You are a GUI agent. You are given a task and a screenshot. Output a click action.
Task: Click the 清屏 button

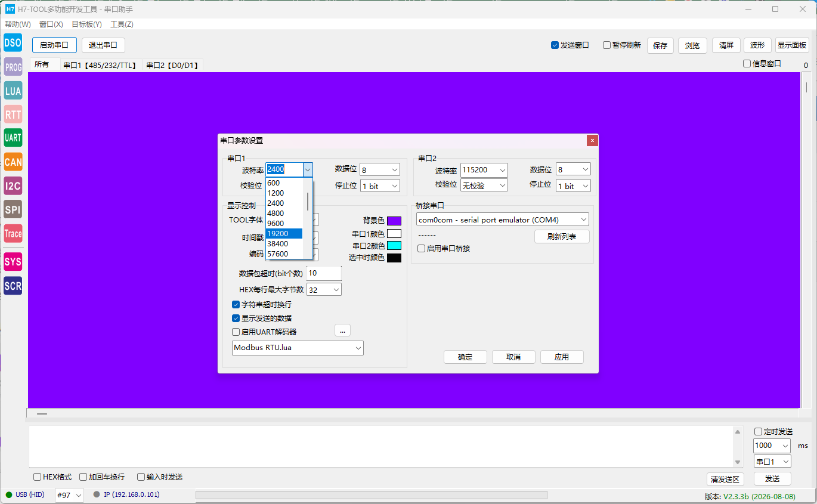click(726, 45)
